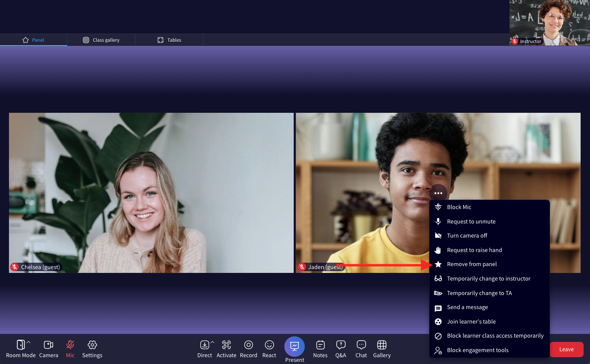The height and width of the screenshot is (364, 590).
Task: Open the React emoji picker
Action: pos(269,349)
